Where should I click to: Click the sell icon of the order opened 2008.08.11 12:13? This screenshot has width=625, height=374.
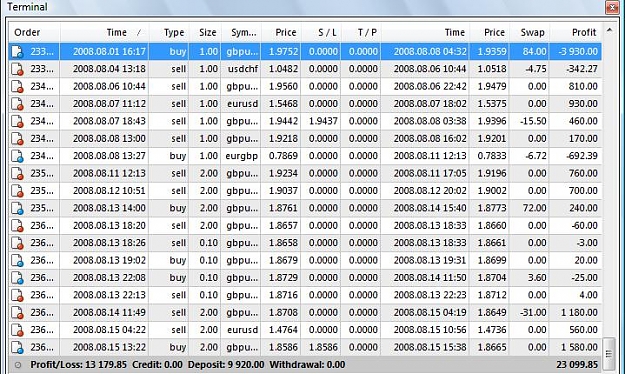pos(17,173)
